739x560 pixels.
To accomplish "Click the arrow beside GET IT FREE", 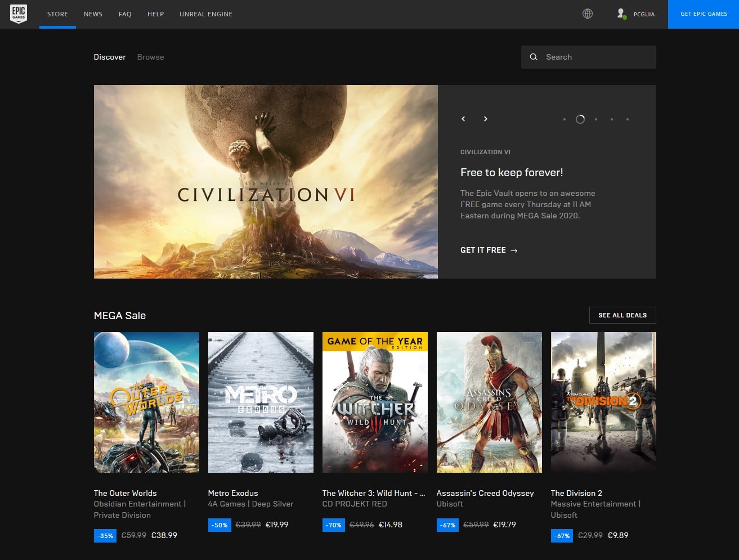I will click(x=514, y=250).
